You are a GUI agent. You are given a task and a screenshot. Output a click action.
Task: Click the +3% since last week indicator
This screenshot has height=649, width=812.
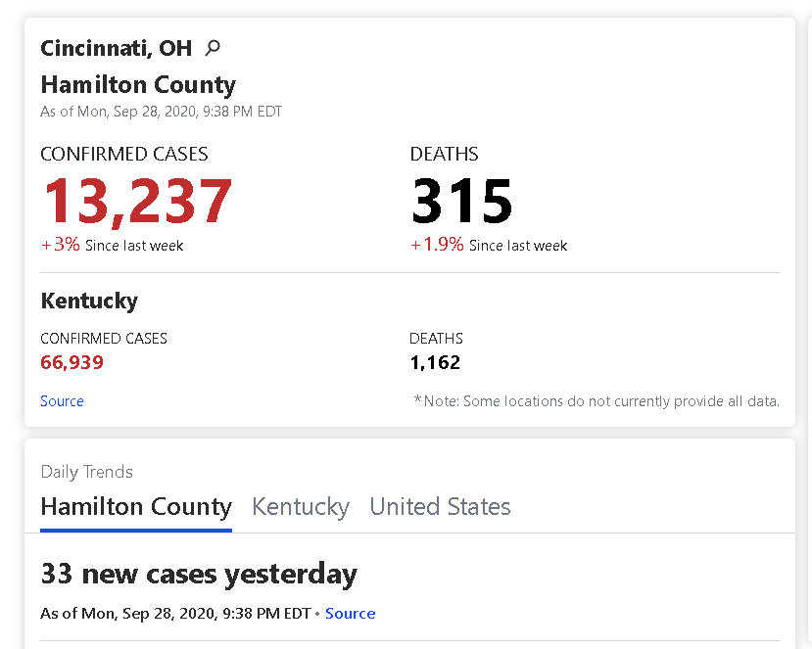point(112,245)
